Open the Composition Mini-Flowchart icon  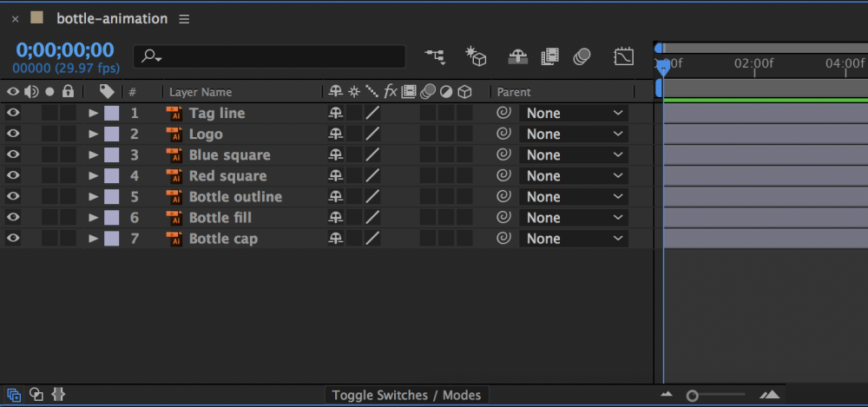point(435,56)
